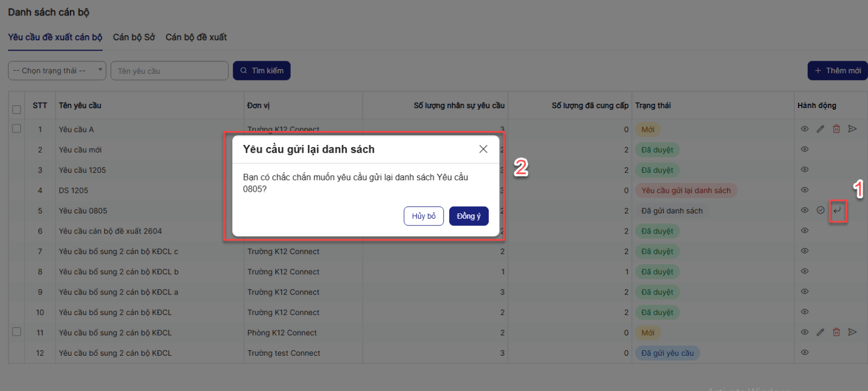The height and width of the screenshot is (391, 868).
Task: Open the Cán bộ đề xuất tab
Action: (196, 37)
